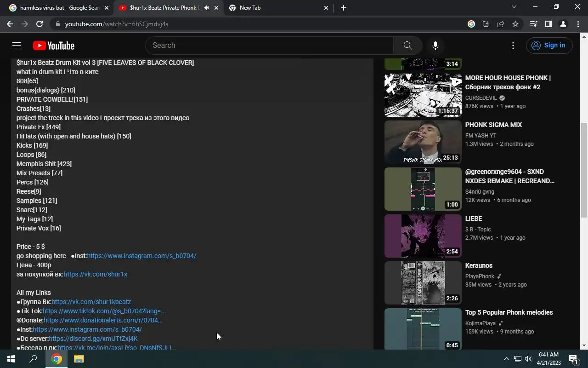Expand the tab search chevron dropdown
Viewport: 588px width, 368px height.
click(x=514, y=7)
